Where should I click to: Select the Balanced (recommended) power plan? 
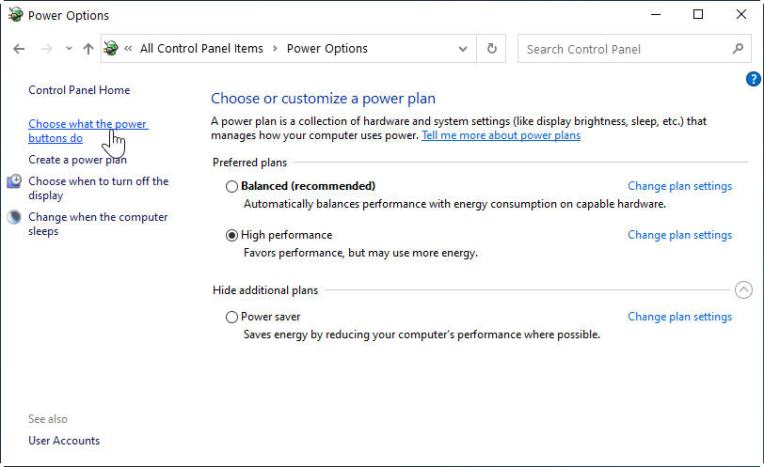coord(232,186)
